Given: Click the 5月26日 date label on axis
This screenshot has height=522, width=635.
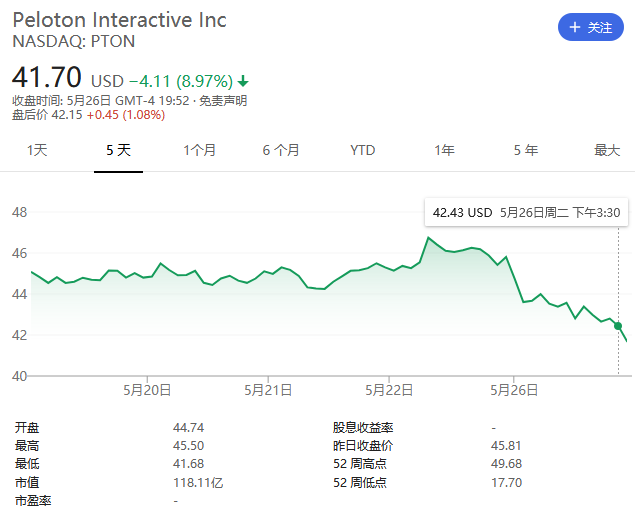Looking at the screenshot, I should pos(512,390).
